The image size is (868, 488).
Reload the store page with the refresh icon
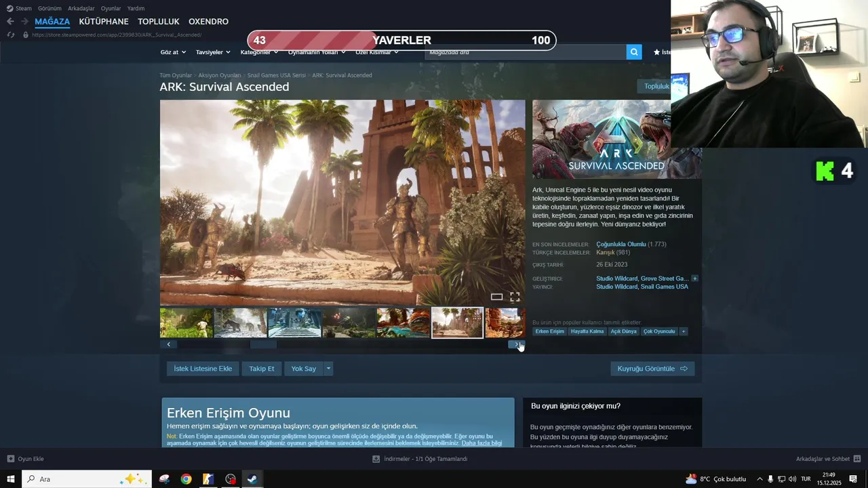[x=10, y=35]
